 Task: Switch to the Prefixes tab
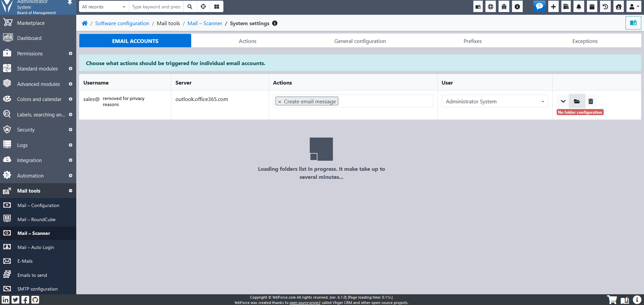(472, 41)
